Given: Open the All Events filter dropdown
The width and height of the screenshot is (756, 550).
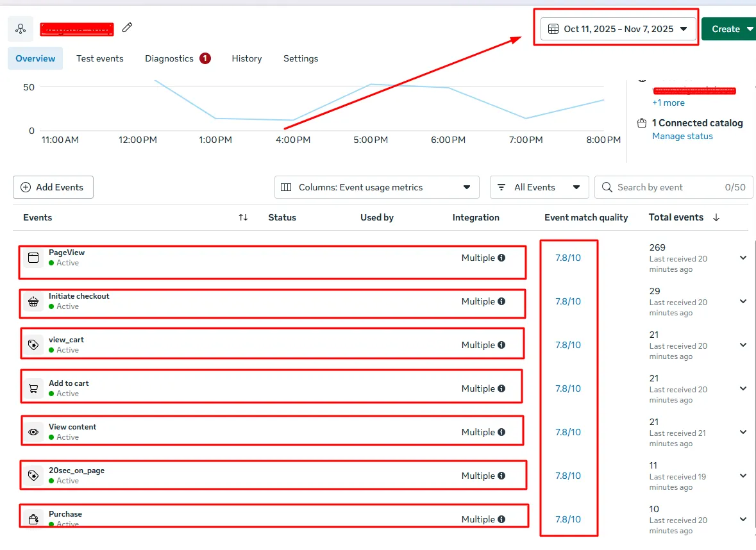Looking at the screenshot, I should [539, 187].
